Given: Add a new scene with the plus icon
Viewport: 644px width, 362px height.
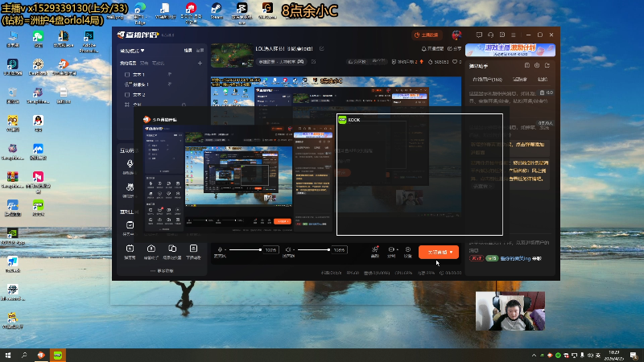Looking at the screenshot, I should pyautogui.click(x=200, y=64).
